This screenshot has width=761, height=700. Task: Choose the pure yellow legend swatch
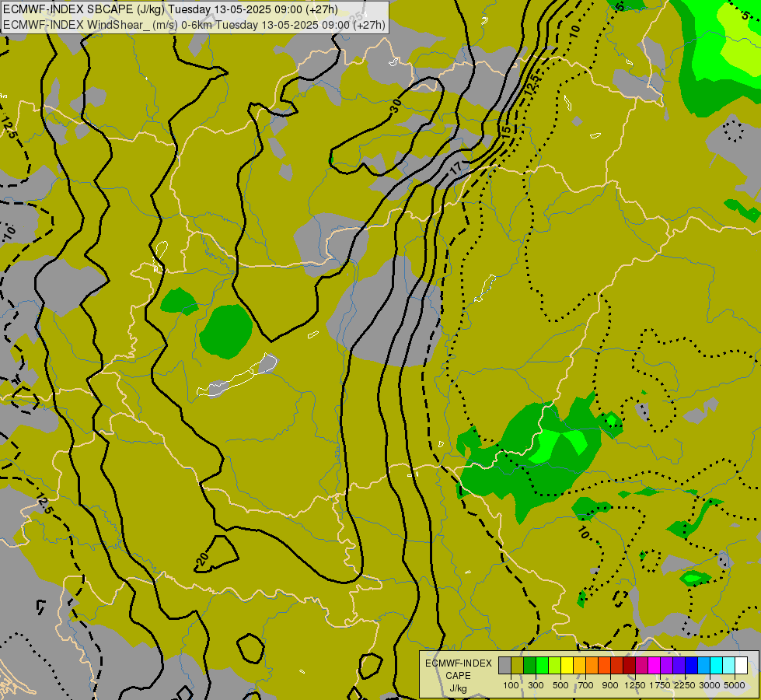tap(567, 666)
